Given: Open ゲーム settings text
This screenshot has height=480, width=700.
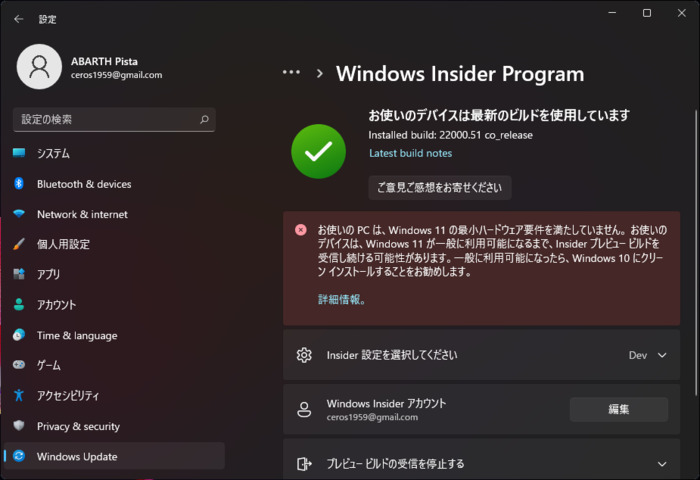Looking at the screenshot, I should click(49, 365).
